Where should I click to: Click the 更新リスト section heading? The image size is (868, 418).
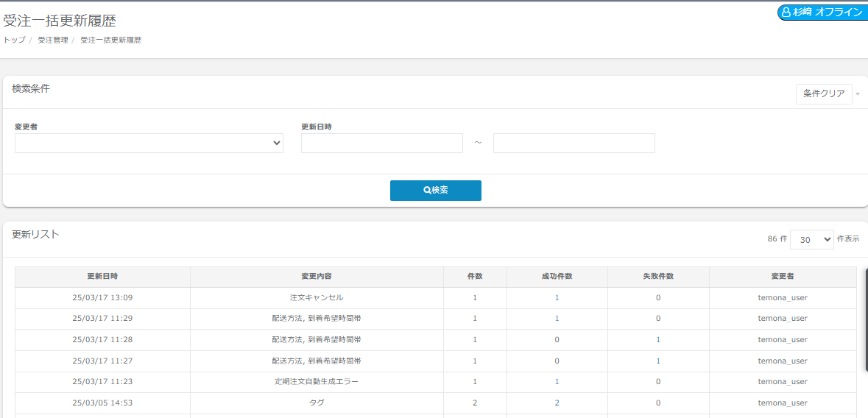pos(35,234)
